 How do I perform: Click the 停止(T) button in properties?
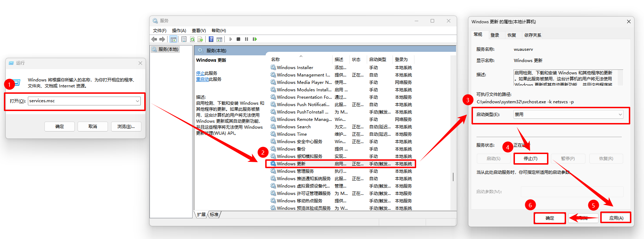pos(530,159)
